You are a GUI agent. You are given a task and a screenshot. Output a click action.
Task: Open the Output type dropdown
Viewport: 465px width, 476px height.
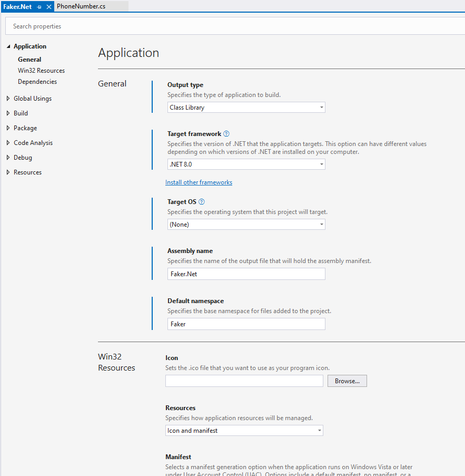(246, 108)
